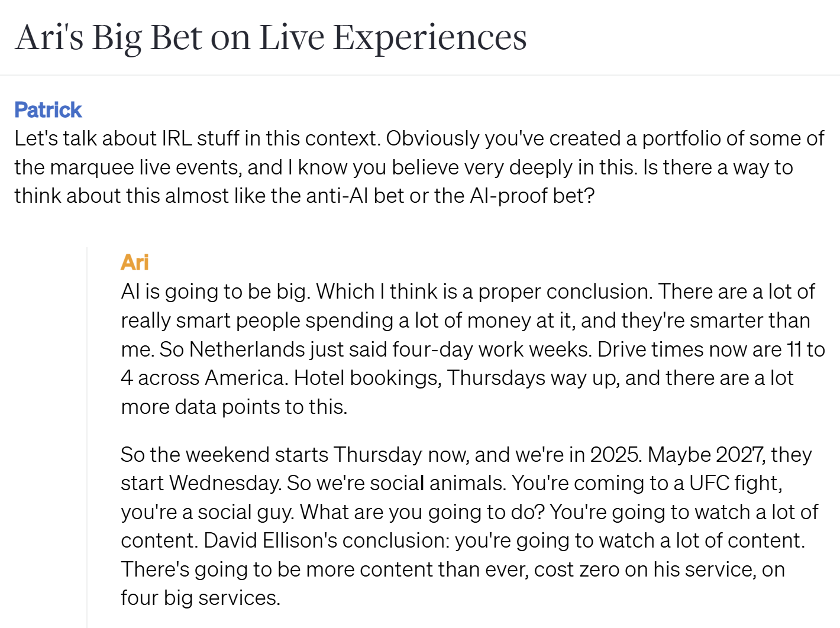Click the word "Wednesday" in Ari's reply

click(x=224, y=483)
